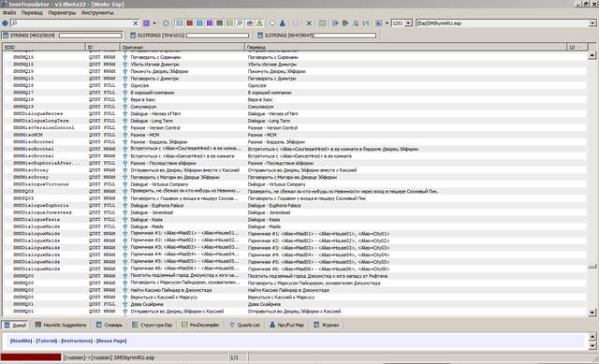The height and width of the screenshot is (364, 599).
Task: Toggle the red filter square in the toolbar
Action: coord(189,23)
